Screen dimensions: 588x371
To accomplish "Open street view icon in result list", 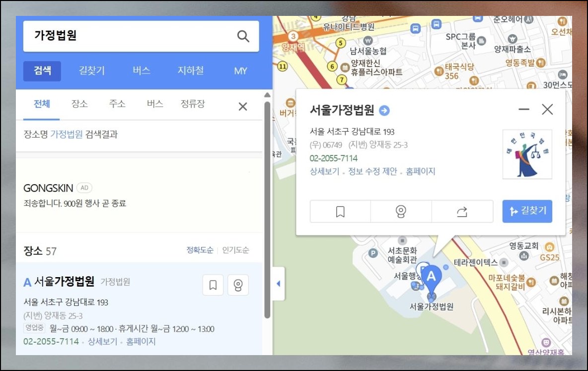I will click(238, 285).
